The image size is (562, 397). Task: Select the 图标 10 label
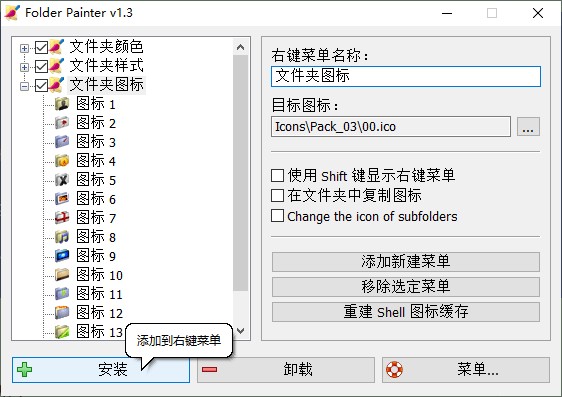pos(99,275)
